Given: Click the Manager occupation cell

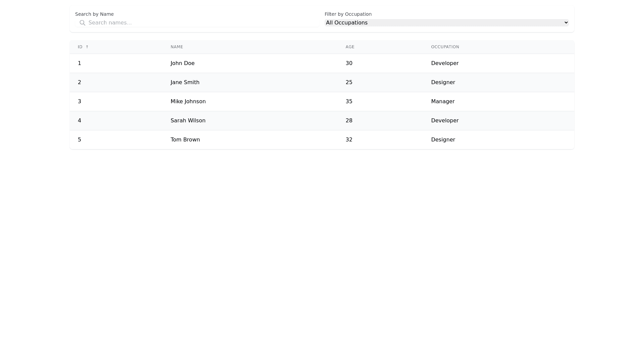Looking at the screenshot, I should pyautogui.click(x=443, y=102).
